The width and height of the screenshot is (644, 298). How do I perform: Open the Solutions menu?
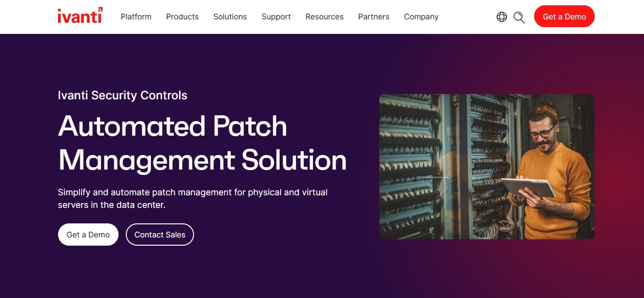(x=230, y=16)
